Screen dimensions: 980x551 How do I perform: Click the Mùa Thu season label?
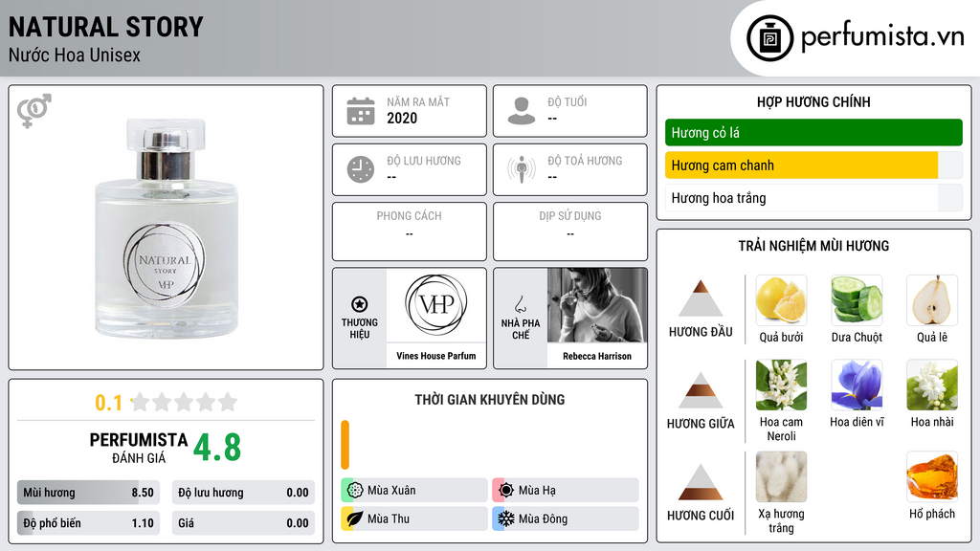coord(389,518)
